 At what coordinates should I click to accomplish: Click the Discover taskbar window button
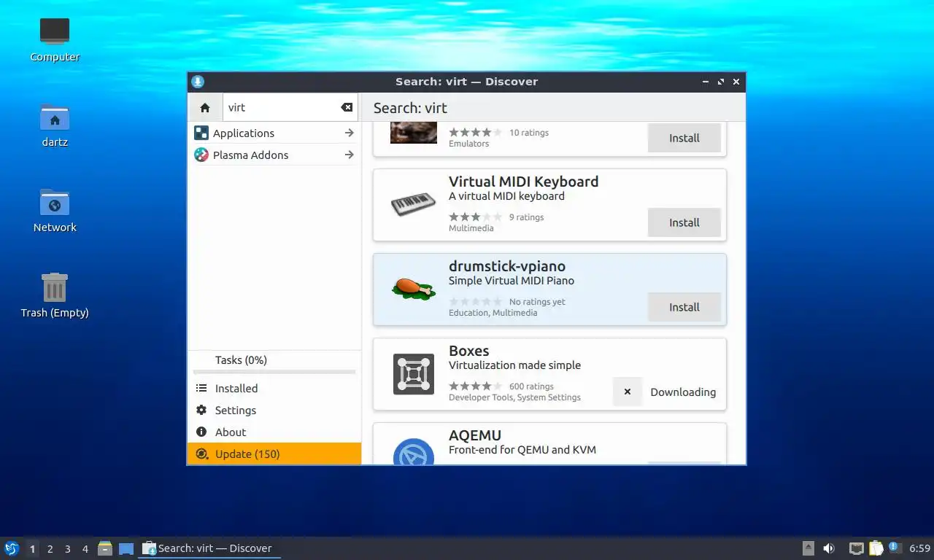209,548
